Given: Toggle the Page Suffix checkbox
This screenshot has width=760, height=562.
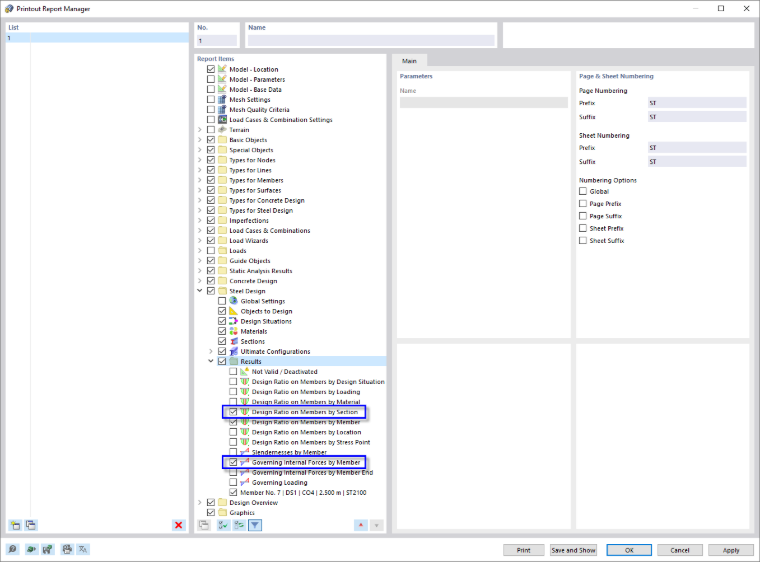Looking at the screenshot, I should tap(583, 216).
